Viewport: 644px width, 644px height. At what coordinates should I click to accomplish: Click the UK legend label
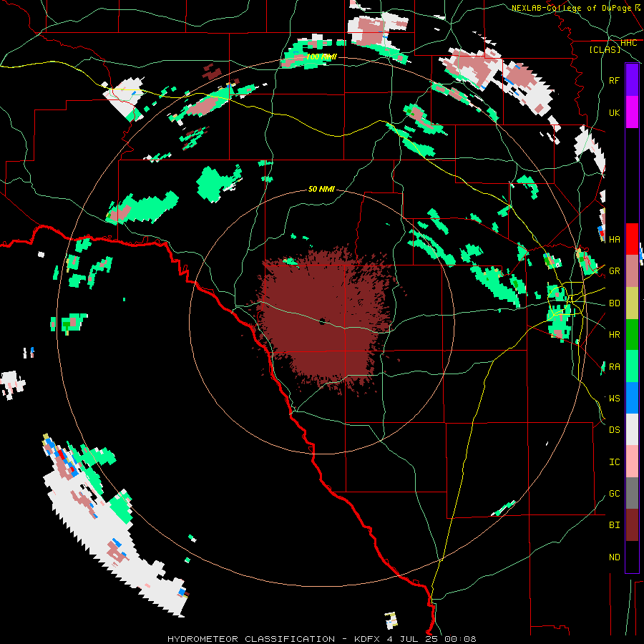pos(615,112)
